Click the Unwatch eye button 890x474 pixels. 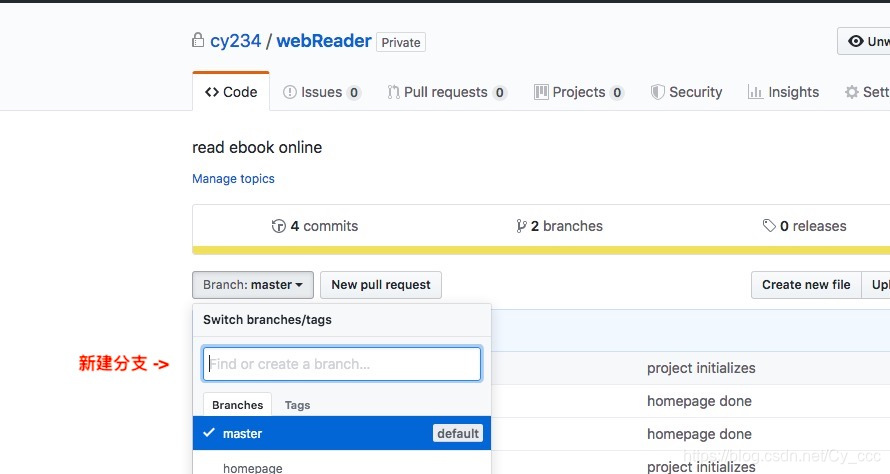coord(864,41)
